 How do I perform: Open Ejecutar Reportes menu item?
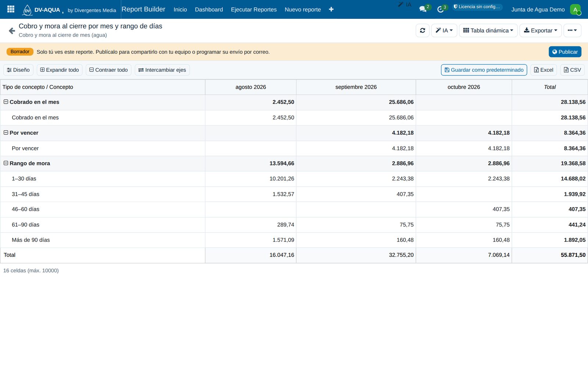coord(254,10)
